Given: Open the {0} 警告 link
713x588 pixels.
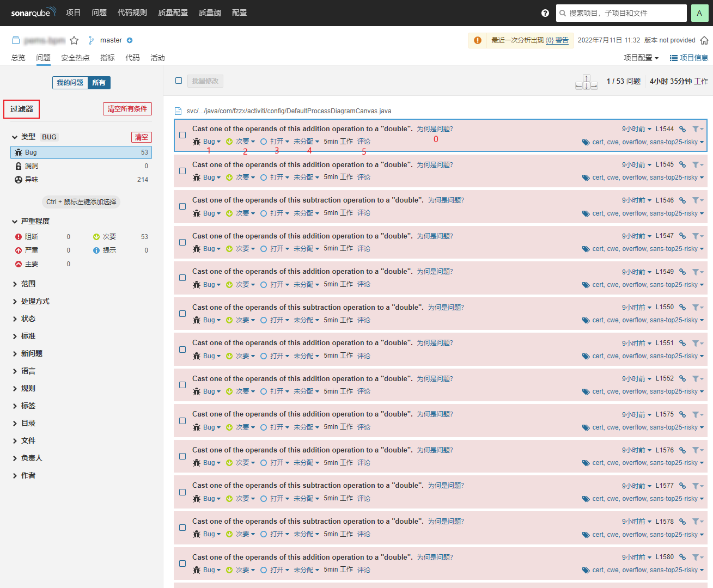Looking at the screenshot, I should pos(557,40).
